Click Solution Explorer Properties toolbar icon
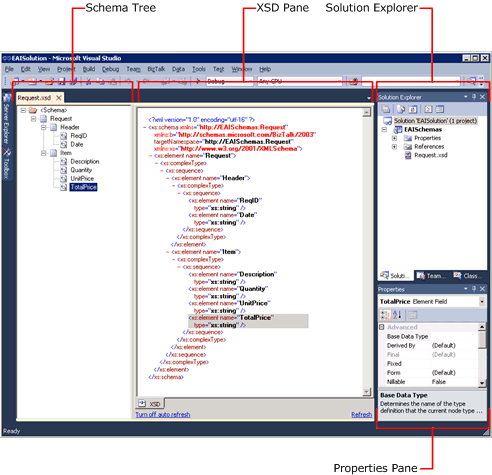The height and width of the screenshot is (475, 492). point(385,109)
